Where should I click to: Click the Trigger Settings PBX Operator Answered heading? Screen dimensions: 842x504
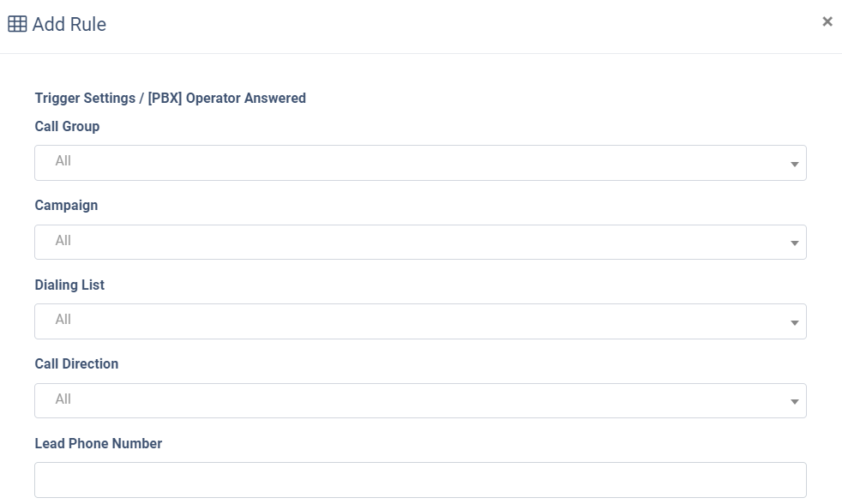pos(171,99)
